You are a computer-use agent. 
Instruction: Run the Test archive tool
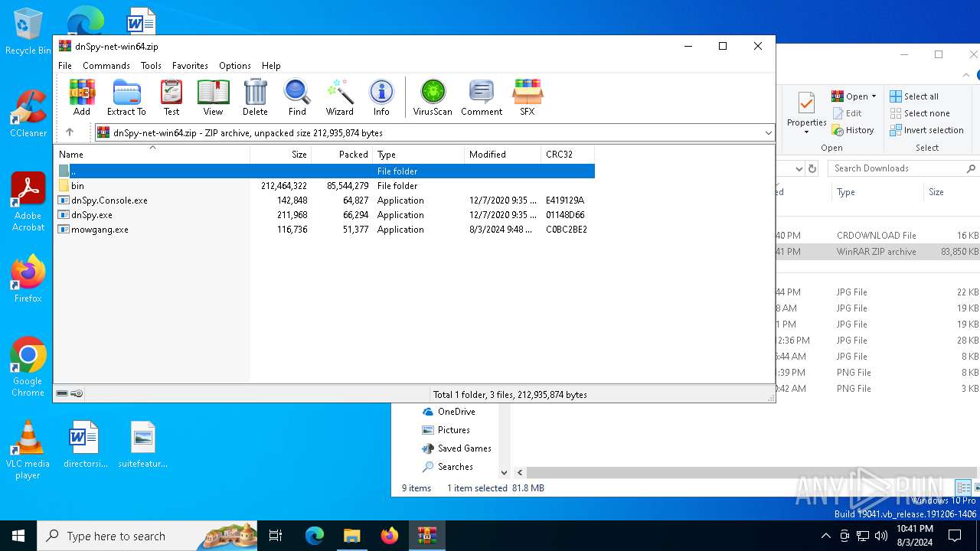[171, 97]
